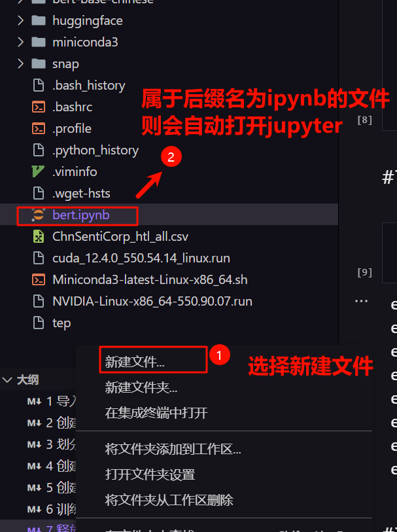Click the CSV icon beside ChnSentiCorp_htl_all.csv
The image size is (397, 532).
[x=39, y=236]
